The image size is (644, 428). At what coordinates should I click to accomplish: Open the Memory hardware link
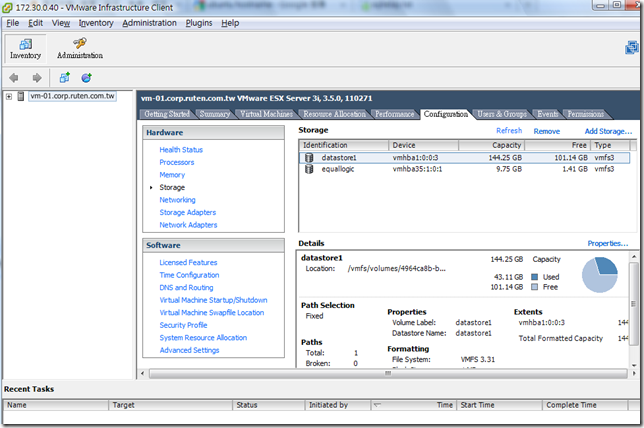172,175
